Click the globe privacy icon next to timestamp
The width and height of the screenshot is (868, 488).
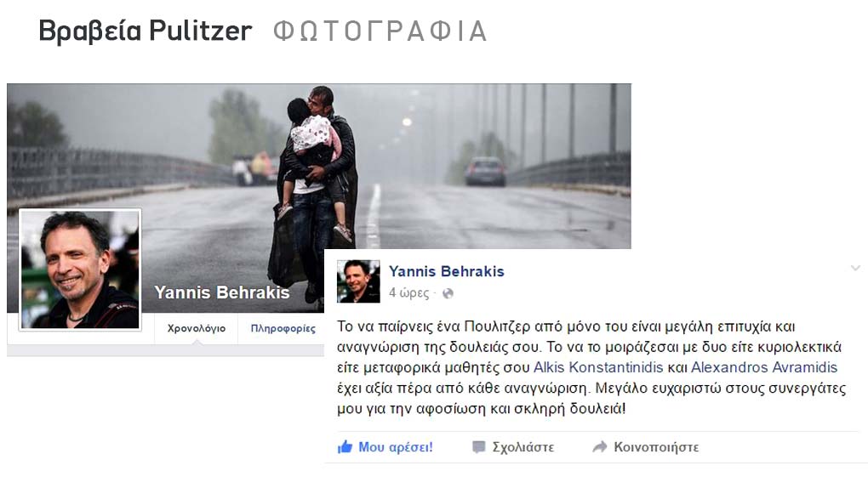pos(448,293)
